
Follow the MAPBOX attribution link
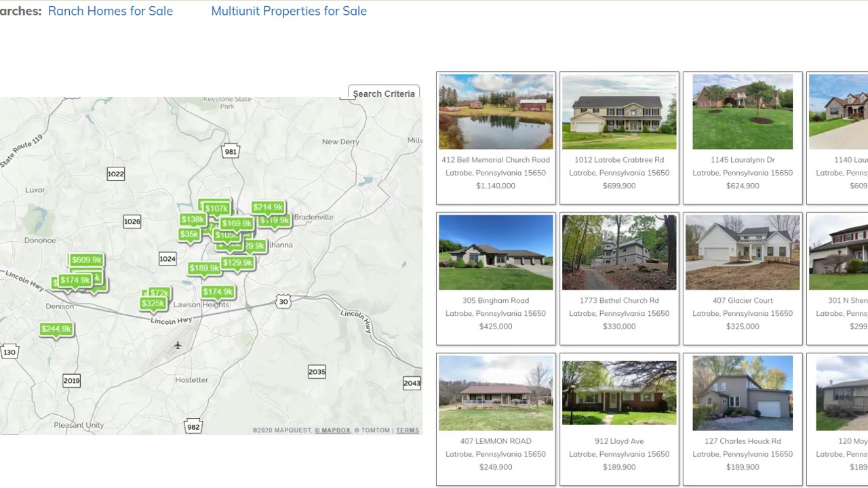point(333,430)
